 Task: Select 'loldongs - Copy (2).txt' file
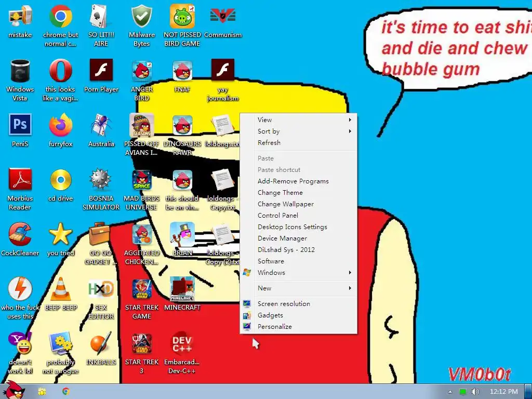coord(222,244)
